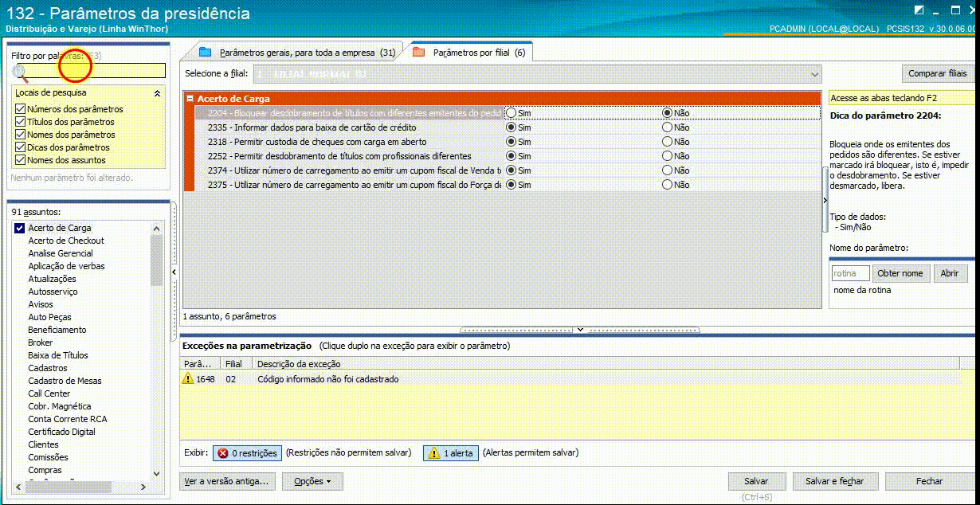
Task: Click the rotina input field
Action: (849, 273)
